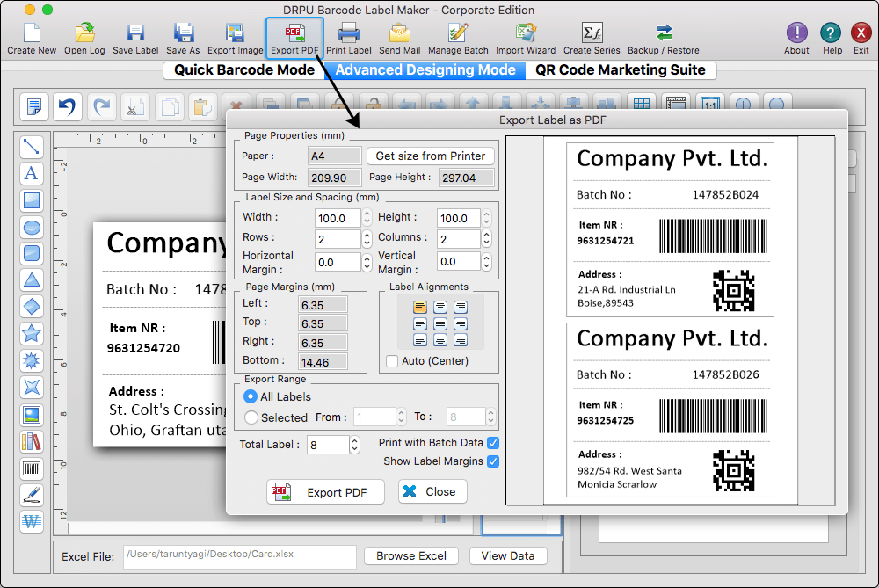Toggle the Show Label Margins checkbox

[x=493, y=461]
